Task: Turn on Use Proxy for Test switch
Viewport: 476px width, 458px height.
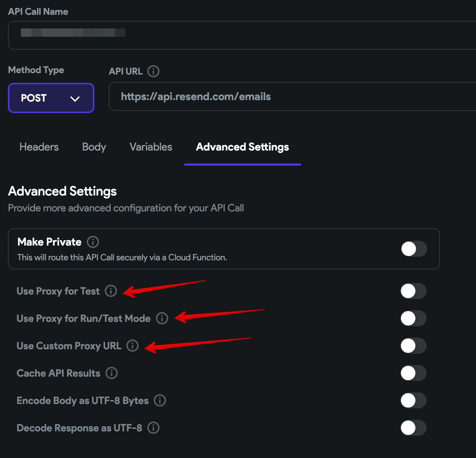Action: (413, 291)
